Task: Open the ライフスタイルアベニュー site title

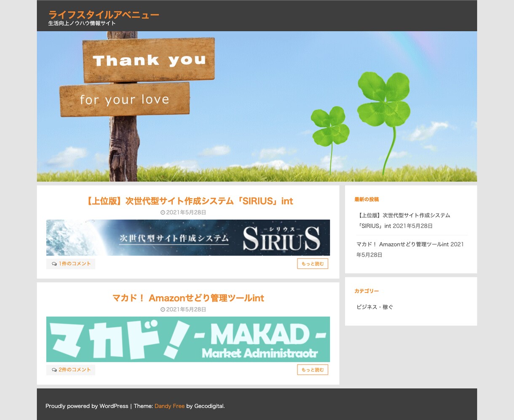Action: point(104,15)
